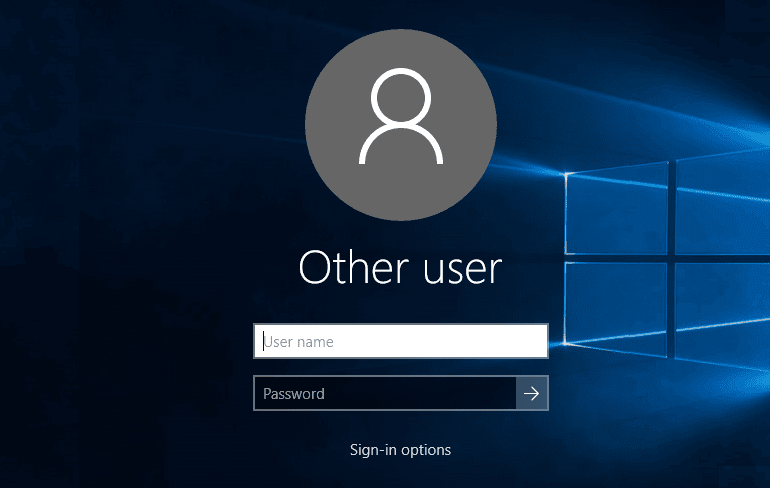Click the white person silhouette icon
770x488 pixels.
[401, 116]
